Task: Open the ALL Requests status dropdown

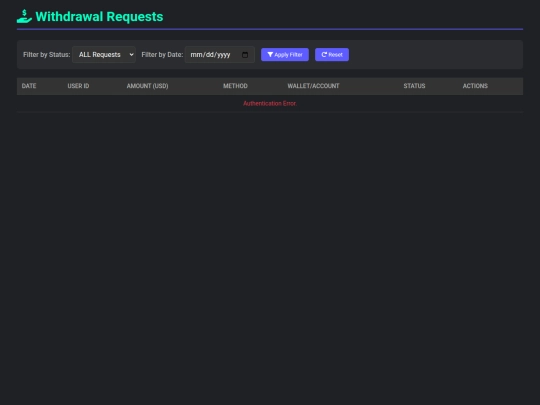Action: (x=104, y=54)
